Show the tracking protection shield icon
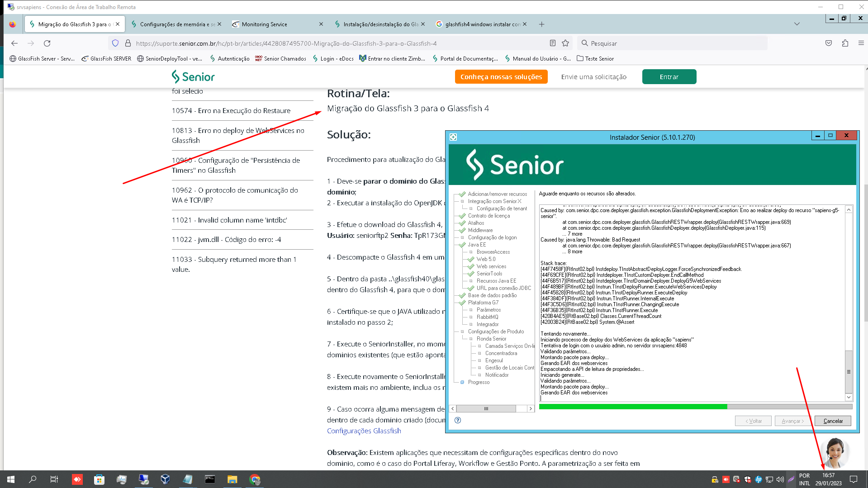 (115, 43)
